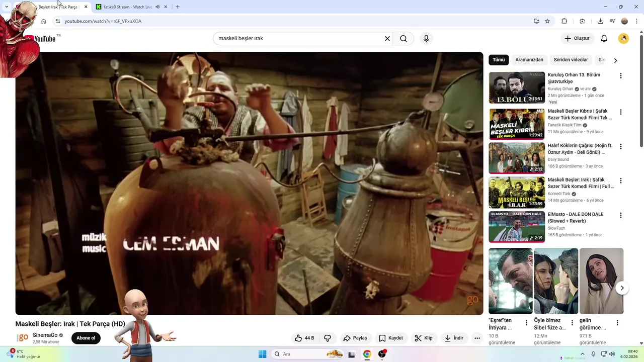Click the magnifier search button on YouTube
644x362 pixels.
404,39
